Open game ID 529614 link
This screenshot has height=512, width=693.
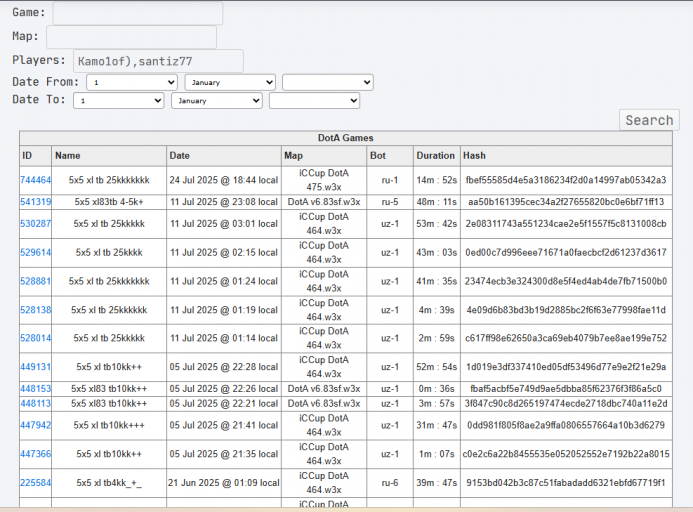pos(35,252)
